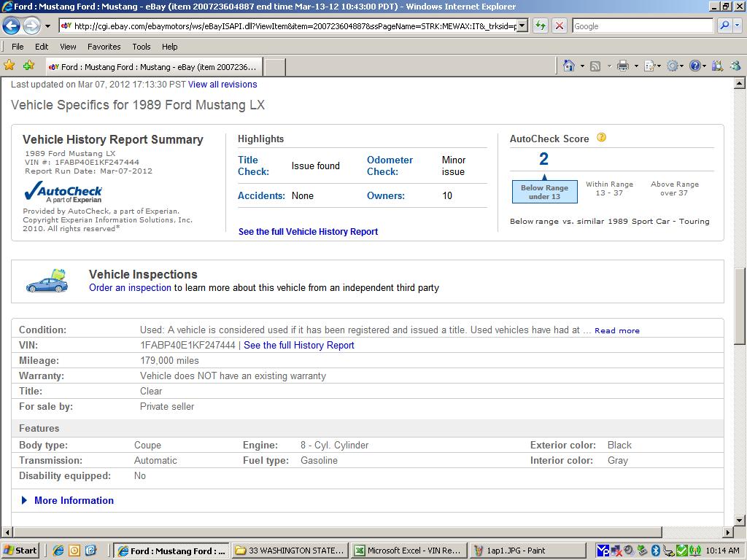Open See the full Vehicle History Report
This screenshot has width=747, height=560.
[x=309, y=232]
